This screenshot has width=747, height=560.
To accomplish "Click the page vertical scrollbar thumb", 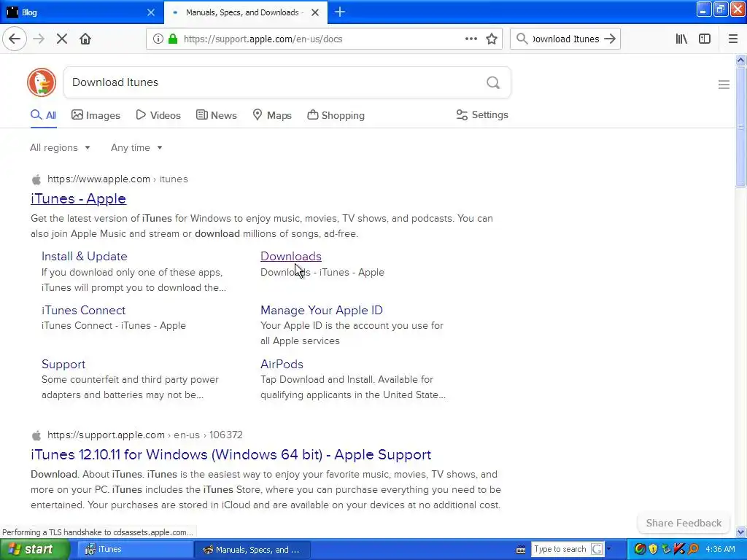I will 740,127.
